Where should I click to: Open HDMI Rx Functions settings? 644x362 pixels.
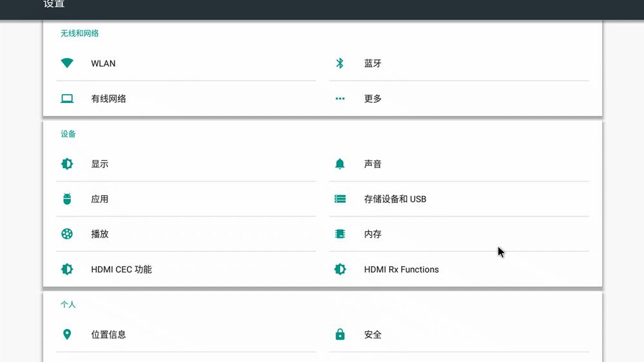click(x=459, y=269)
